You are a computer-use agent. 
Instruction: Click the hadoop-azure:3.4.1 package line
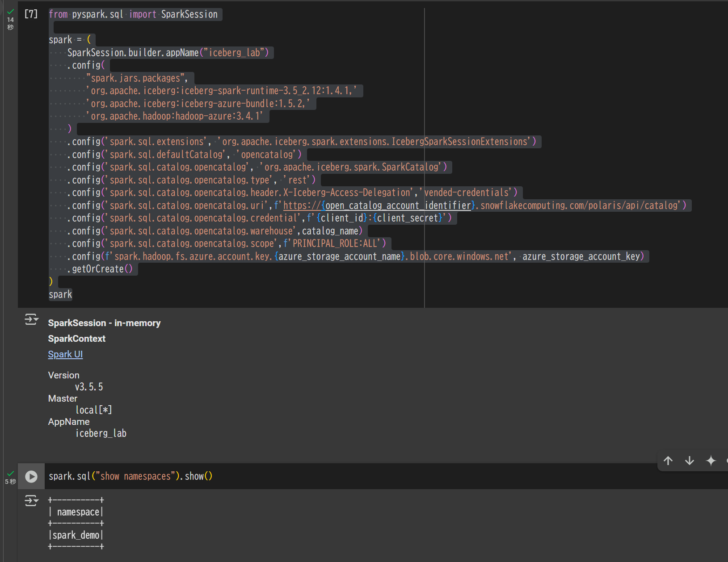coord(175,116)
